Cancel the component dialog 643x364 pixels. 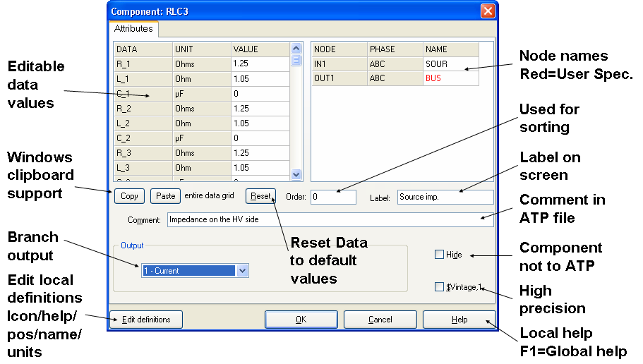pyautogui.click(x=380, y=320)
